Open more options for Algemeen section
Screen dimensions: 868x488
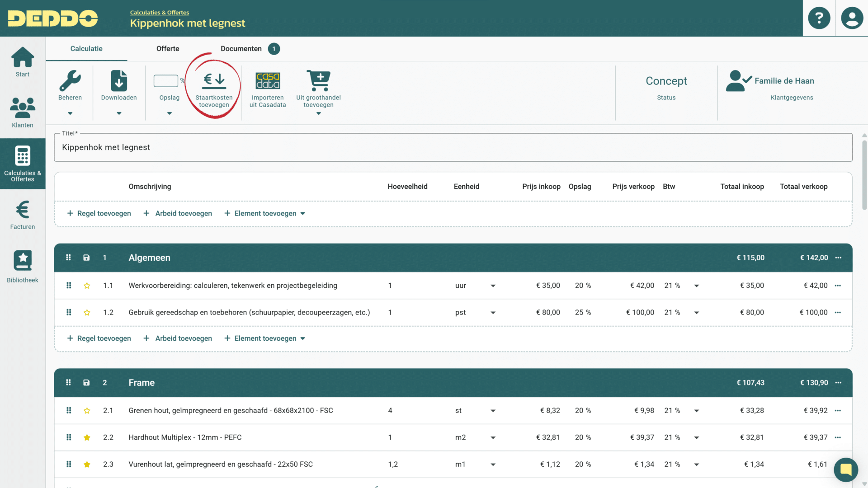[838, 258]
